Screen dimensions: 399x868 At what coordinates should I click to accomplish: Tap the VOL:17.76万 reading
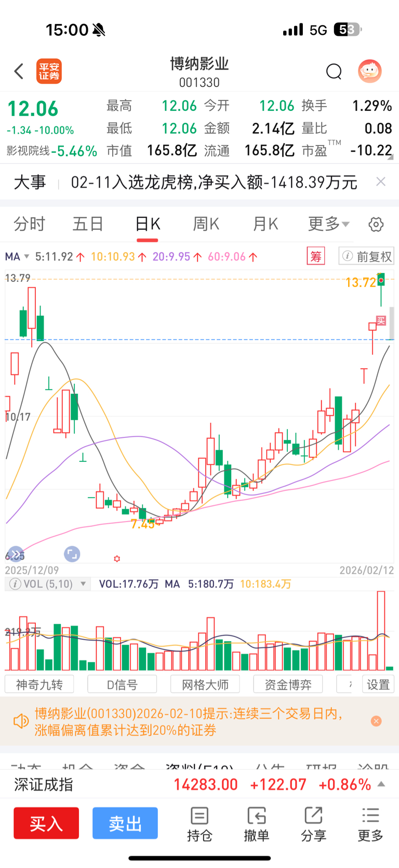[129, 584]
